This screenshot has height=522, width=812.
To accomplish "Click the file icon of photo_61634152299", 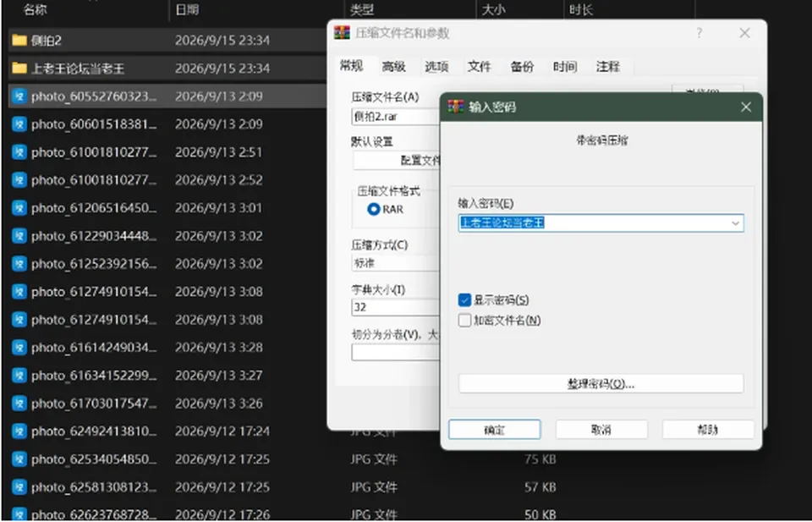I will coord(19,376).
